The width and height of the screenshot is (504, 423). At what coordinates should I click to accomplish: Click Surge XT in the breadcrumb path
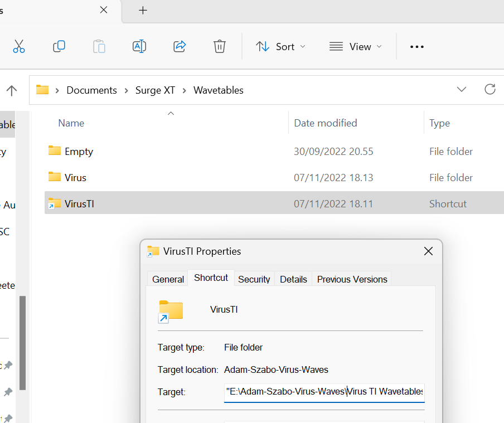coord(155,90)
